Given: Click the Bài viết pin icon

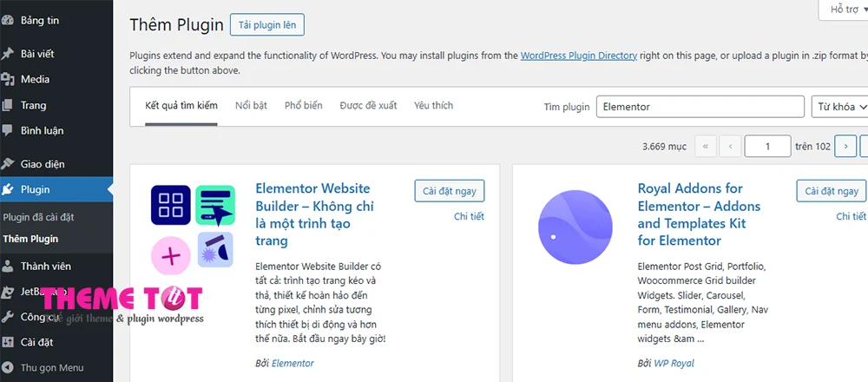Looking at the screenshot, I should (x=7, y=54).
